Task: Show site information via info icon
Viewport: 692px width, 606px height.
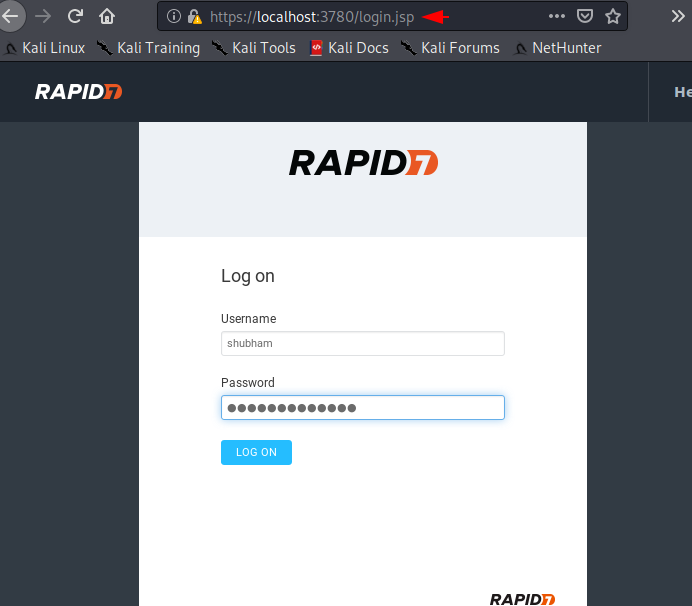Action: (x=173, y=16)
